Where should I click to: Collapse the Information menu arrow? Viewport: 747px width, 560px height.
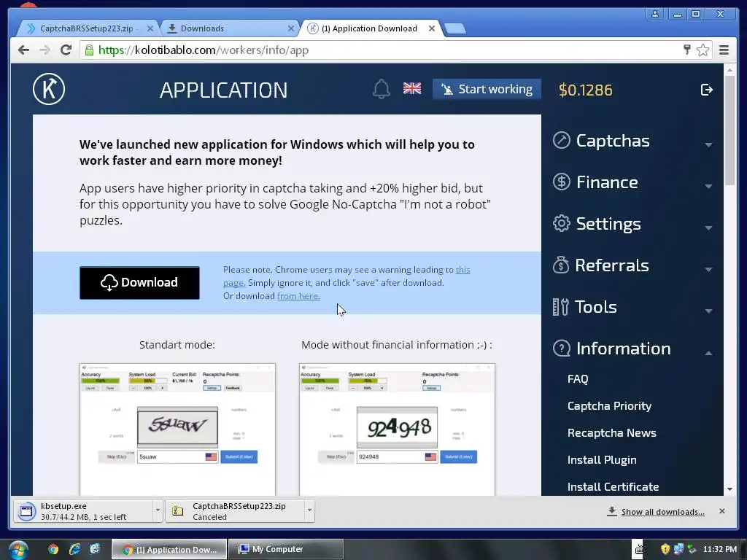[x=708, y=353]
